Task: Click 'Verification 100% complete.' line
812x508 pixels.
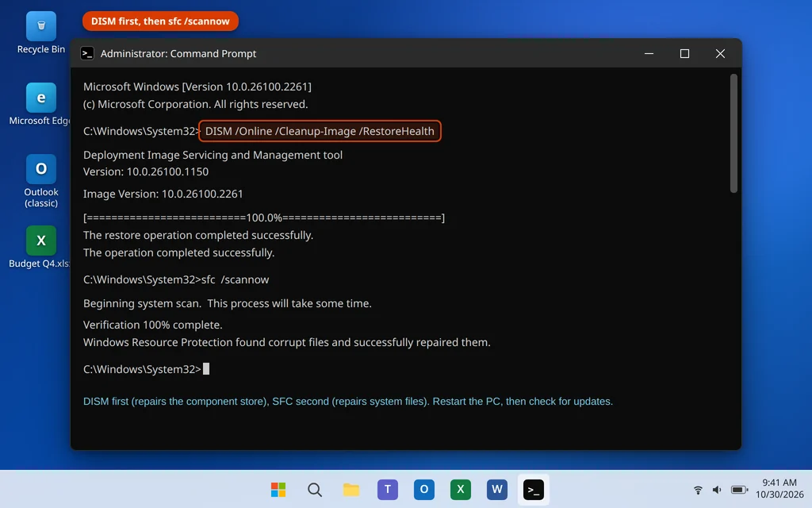Action: point(153,325)
